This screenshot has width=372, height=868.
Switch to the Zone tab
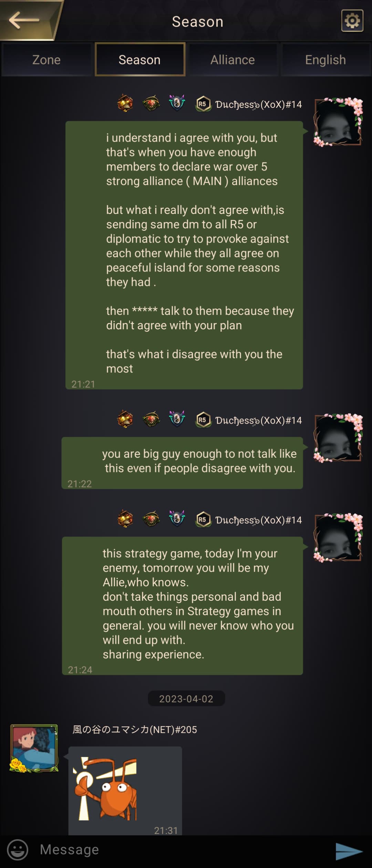(x=46, y=60)
